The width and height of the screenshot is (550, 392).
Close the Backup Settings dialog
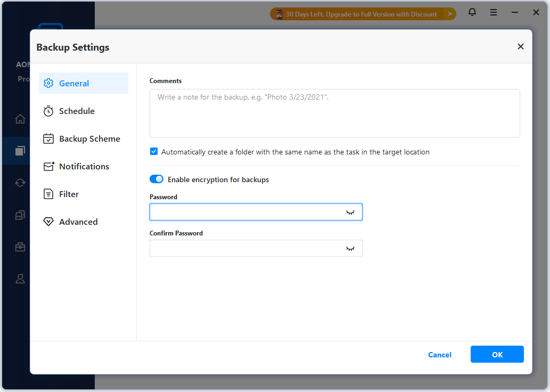(x=521, y=47)
